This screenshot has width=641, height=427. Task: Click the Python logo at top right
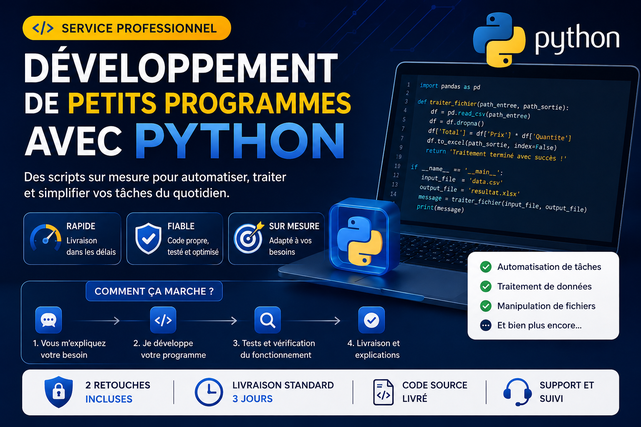click(499, 39)
